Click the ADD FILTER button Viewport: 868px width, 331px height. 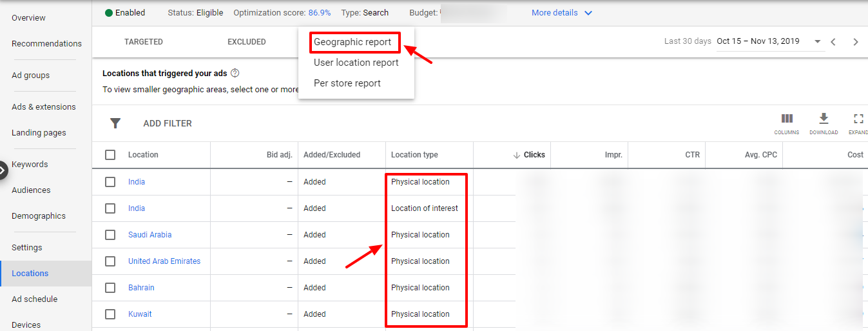[x=168, y=123]
